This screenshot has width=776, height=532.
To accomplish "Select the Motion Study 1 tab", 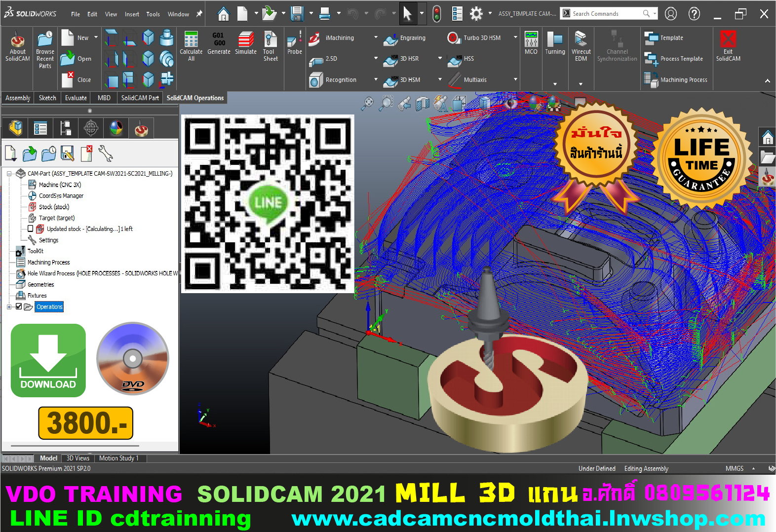I will 118,458.
